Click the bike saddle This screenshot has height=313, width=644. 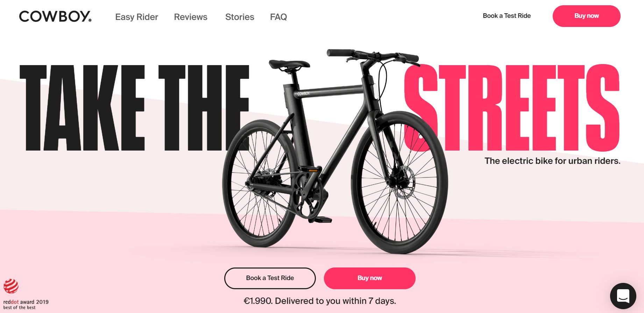coord(289,64)
